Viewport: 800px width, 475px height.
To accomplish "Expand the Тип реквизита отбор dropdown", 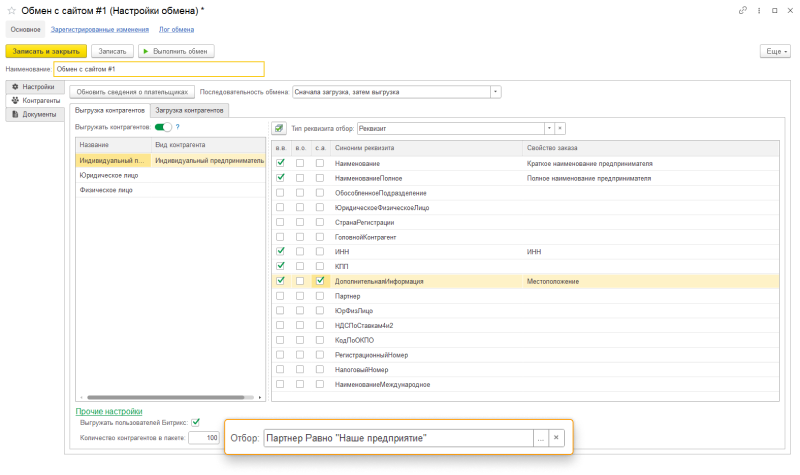I will (548, 128).
